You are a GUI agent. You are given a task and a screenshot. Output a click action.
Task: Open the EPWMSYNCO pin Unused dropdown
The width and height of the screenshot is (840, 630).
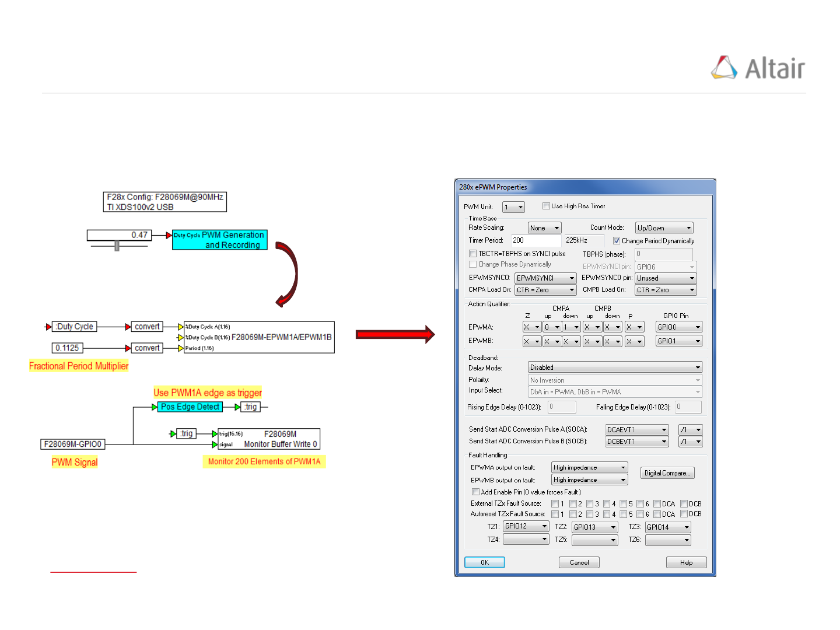click(666, 278)
